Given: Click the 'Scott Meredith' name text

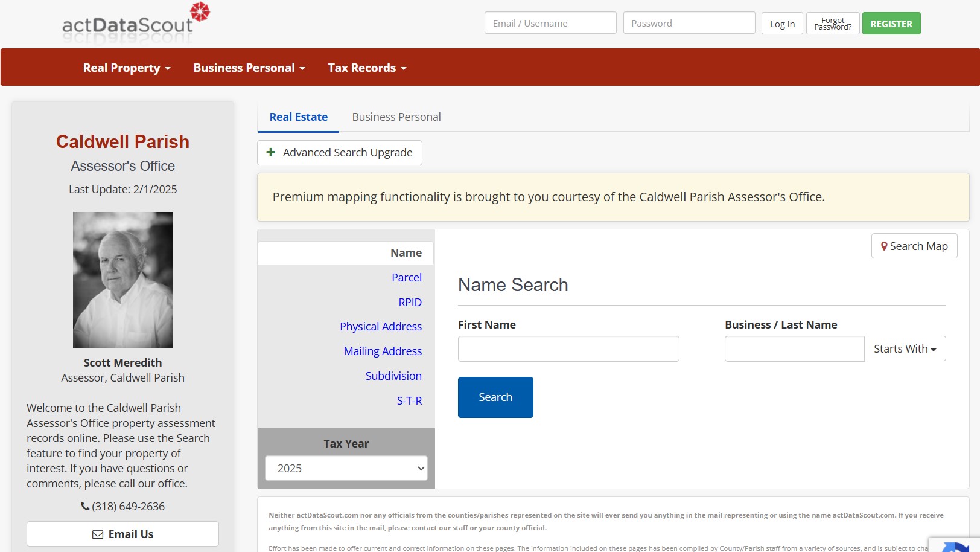Looking at the screenshot, I should point(122,362).
